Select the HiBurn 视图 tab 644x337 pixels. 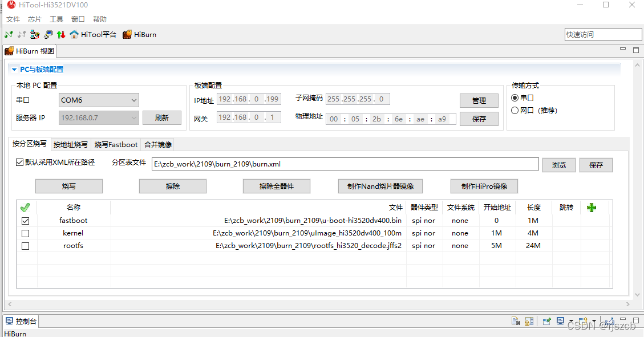(30, 51)
